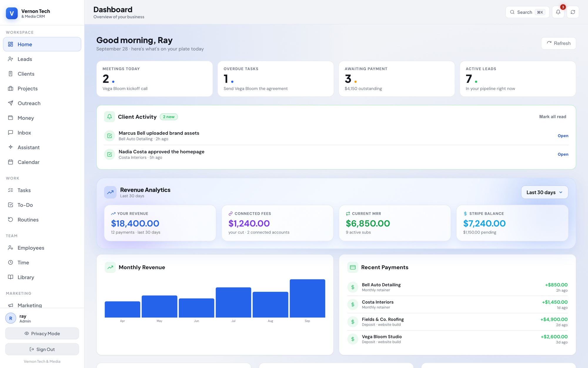Image resolution: width=588 pixels, height=368 pixels.
Task: Click the Monthly Revenue chart icon
Action: point(110,267)
